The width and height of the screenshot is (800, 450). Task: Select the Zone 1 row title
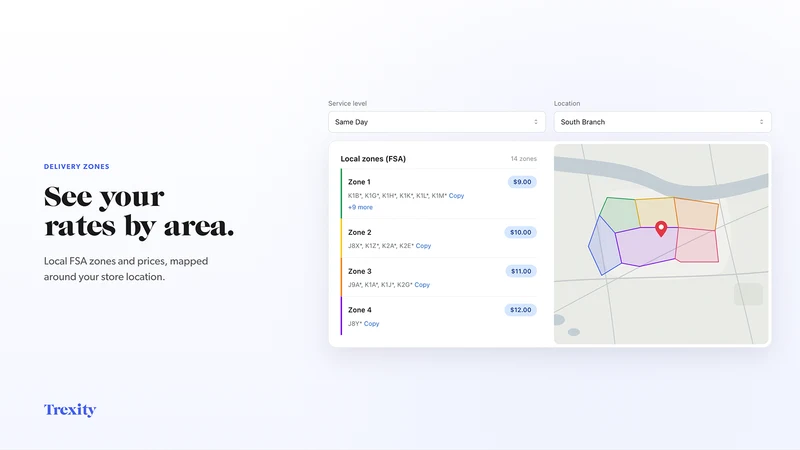359,182
